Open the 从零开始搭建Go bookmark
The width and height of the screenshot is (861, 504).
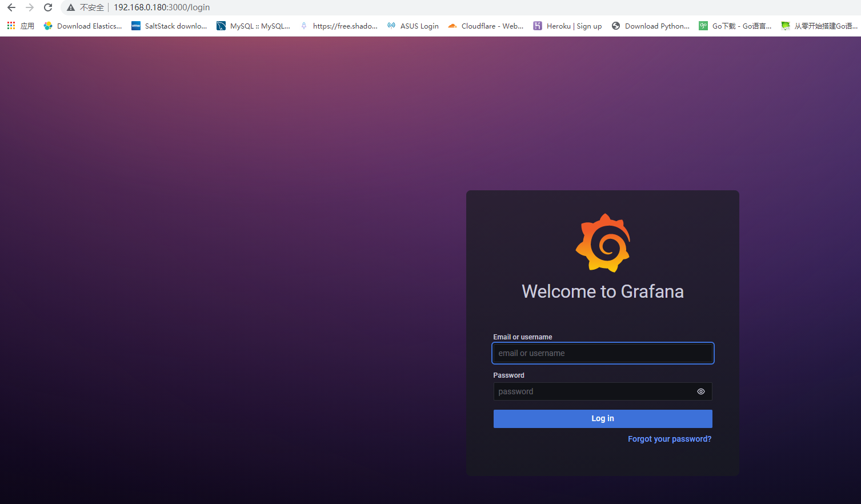(x=819, y=26)
